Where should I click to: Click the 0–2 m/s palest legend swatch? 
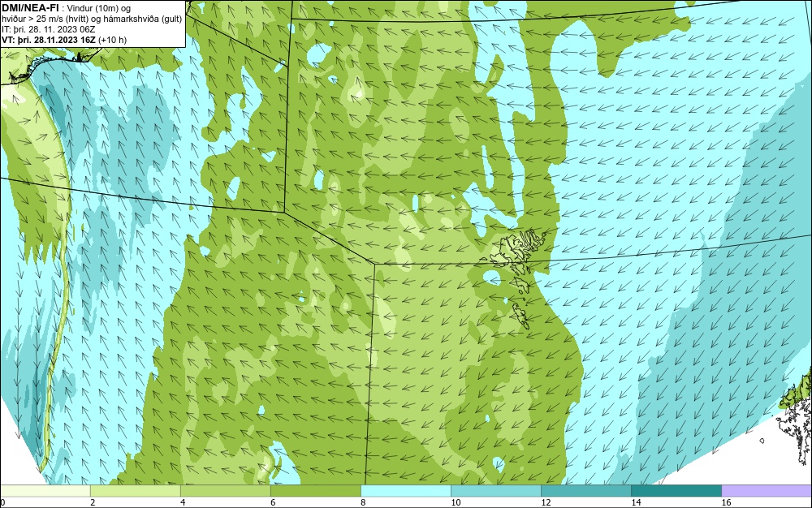(x=45, y=491)
